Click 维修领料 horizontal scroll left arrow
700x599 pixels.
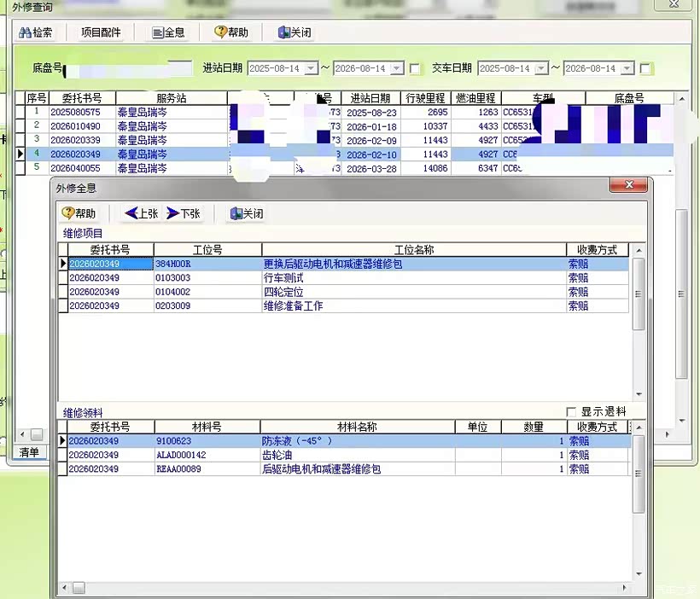point(65,587)
